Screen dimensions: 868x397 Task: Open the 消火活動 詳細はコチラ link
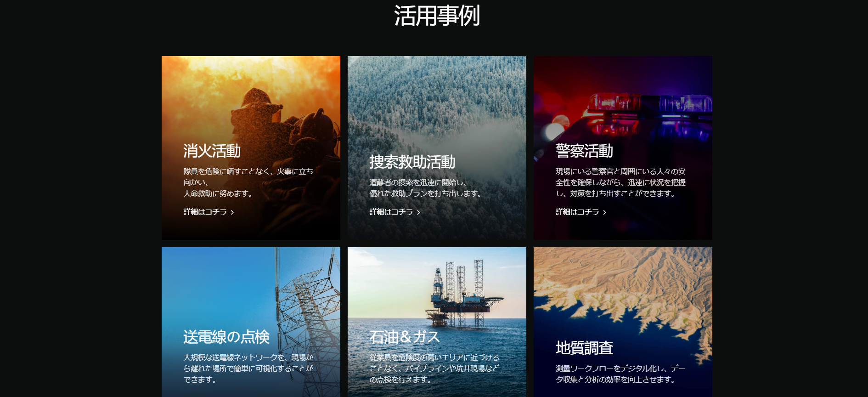(x=209, y=212)
